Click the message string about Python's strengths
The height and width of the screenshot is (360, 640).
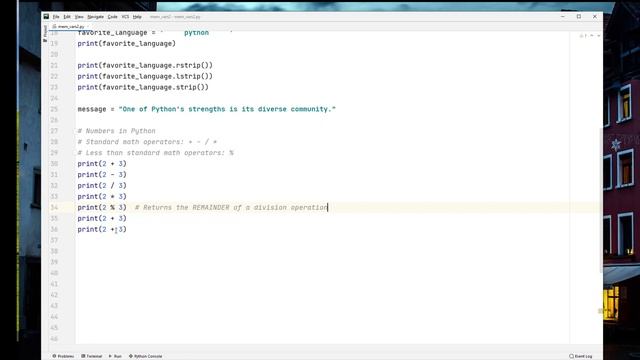227,109
